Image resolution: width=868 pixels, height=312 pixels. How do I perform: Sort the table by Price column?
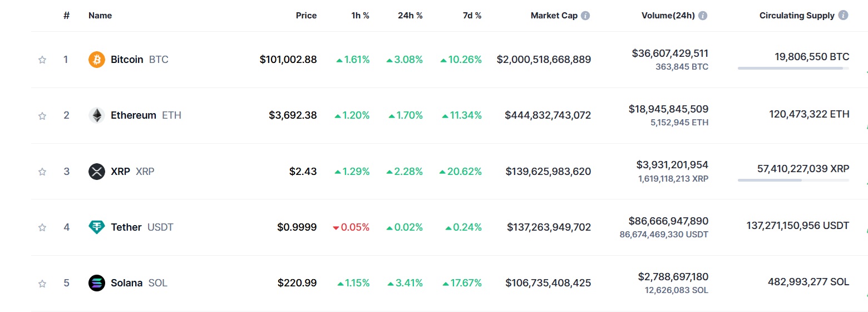pyautogui.click(x=306, y=16)
